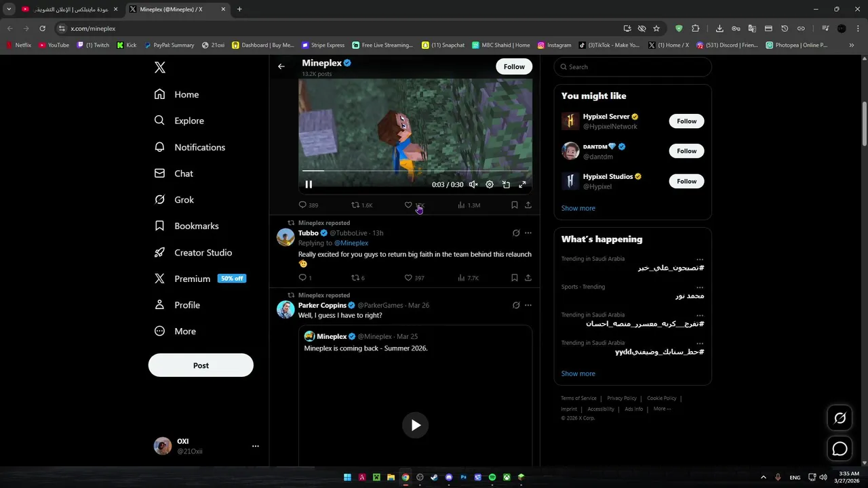Screen dimensions: 868x488
Task: Toggle picture-in-picture on the video
Action: click(506, 184)
